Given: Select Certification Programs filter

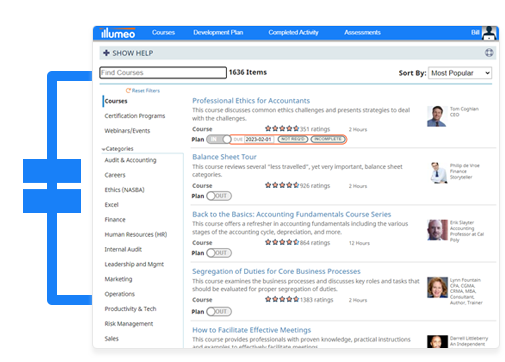Looking at the screenshot, I should [x=135, y=116].
